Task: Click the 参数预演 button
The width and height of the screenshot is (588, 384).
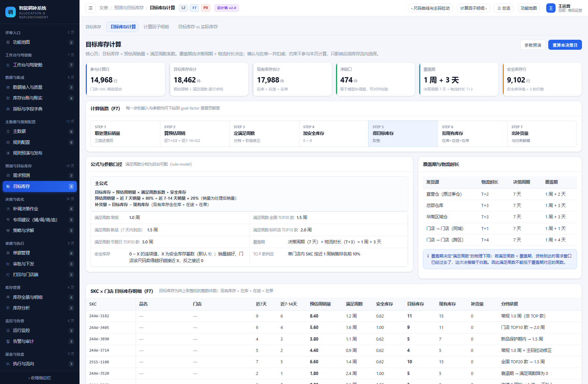Action: [x=533, y=45]
